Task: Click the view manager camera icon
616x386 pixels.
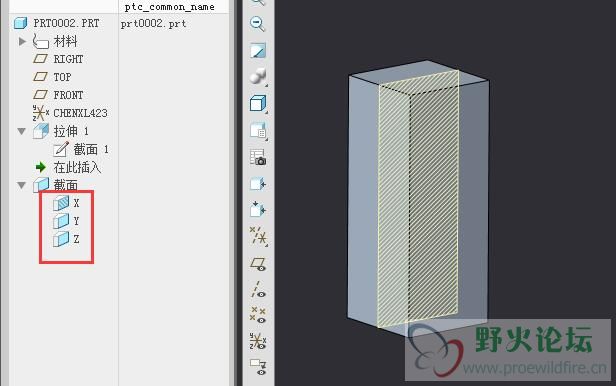Action: tap(258, 157)
